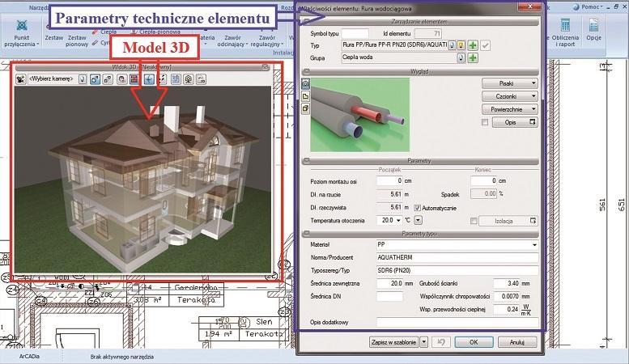Toggle the Automatycznie checkbox

(418, 208)
